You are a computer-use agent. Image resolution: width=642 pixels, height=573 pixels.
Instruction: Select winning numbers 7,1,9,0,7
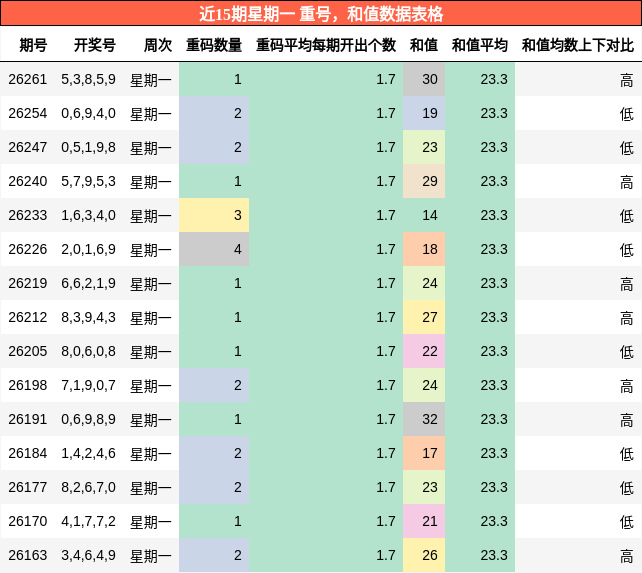[88, 385]
